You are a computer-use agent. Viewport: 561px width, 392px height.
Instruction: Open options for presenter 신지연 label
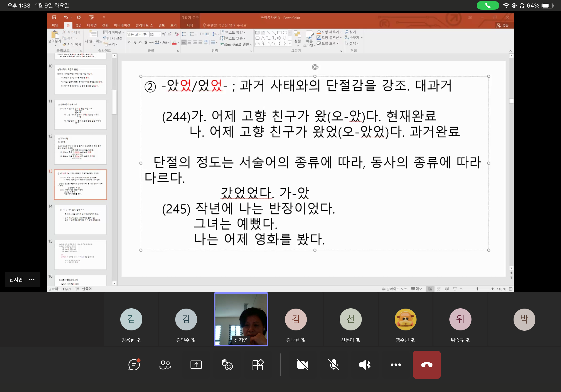(x=32, y=280)
